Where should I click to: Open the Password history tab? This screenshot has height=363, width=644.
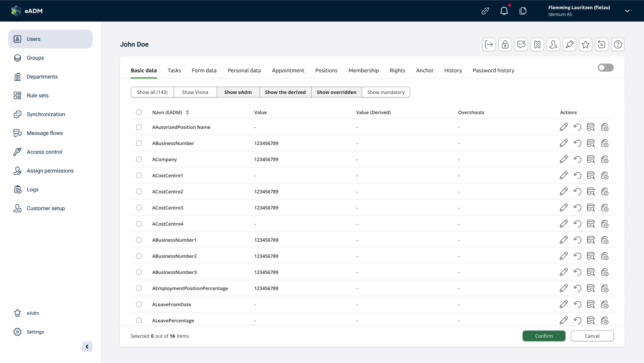coord(494,70)
